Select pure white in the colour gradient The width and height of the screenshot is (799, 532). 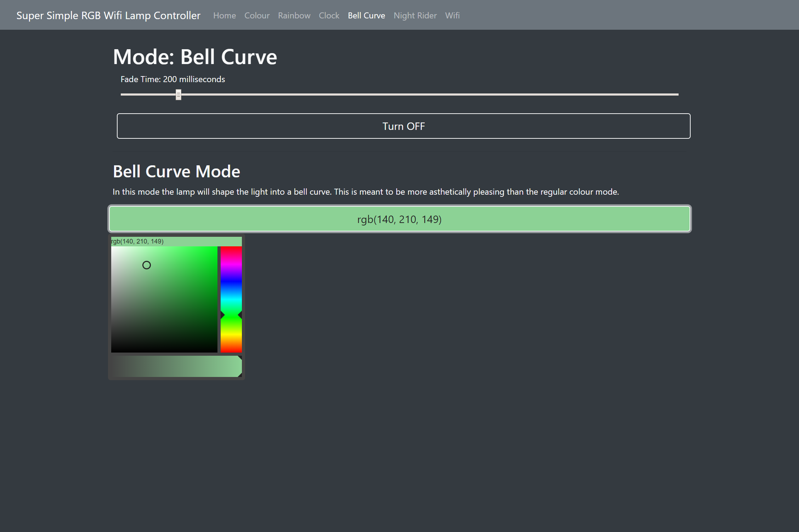114,249
